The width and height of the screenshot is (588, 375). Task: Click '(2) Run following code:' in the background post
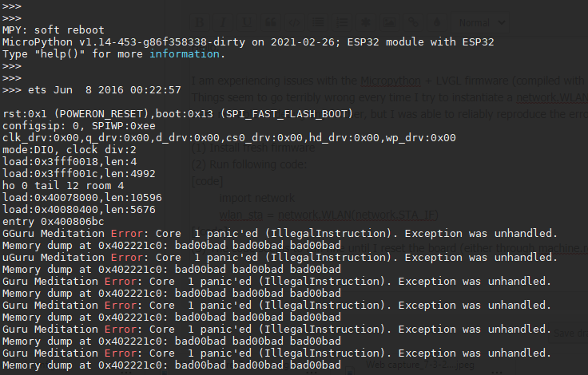point(249,164)
